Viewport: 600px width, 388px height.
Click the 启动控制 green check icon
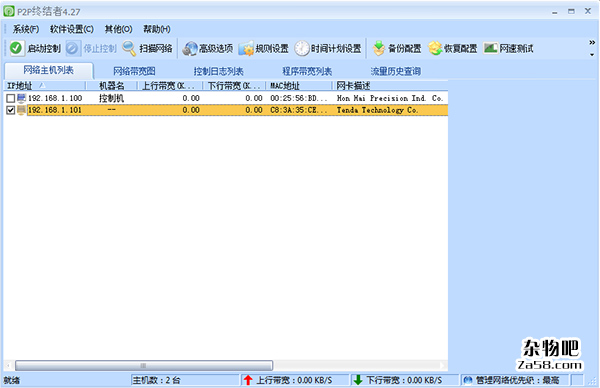coord(16,48)
